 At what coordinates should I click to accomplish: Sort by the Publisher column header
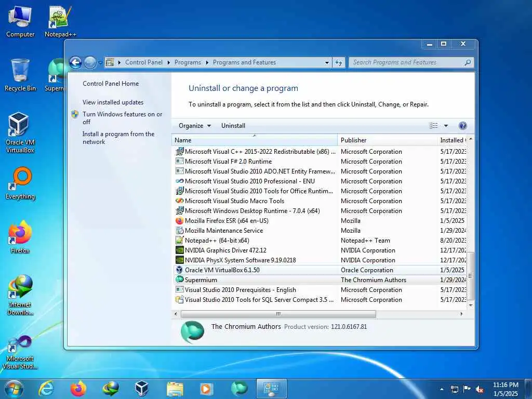click(387, 140)
